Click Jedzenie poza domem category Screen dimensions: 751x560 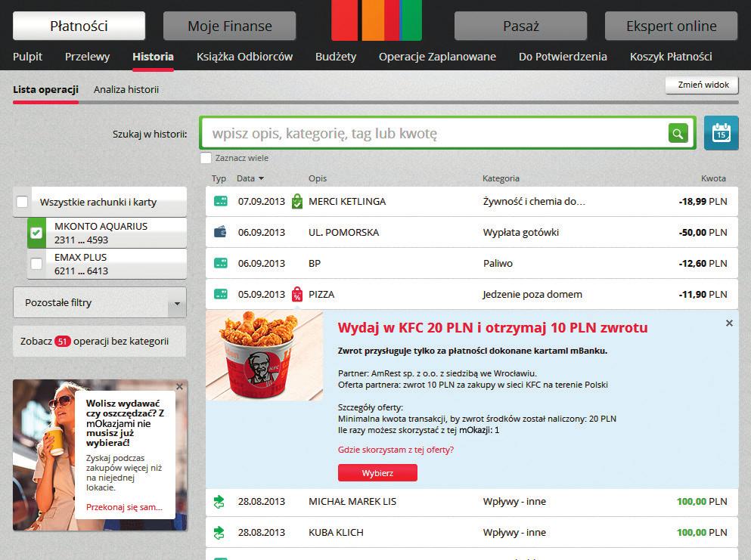pos(532,295)
